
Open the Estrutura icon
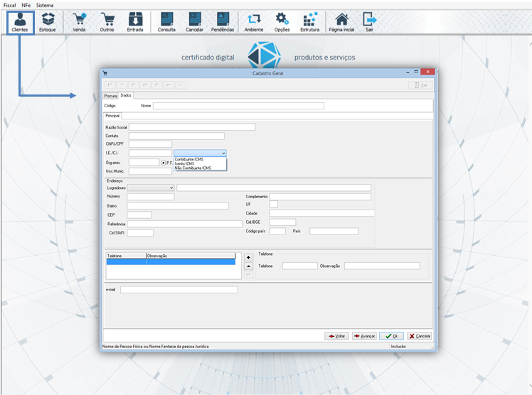pyautogui.click(x=310, y=22)
